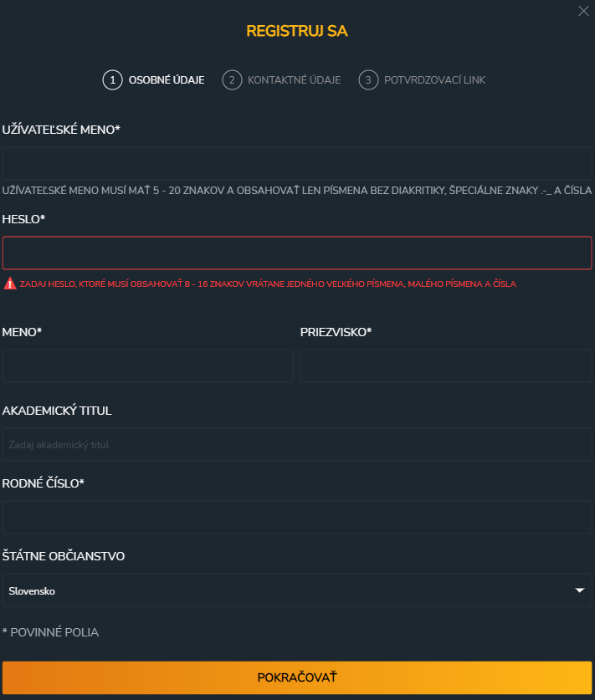Image resolution: width=595 pixels, height=700 pixels.
Task: Click the step 2 circle icon
Action: (231, 80)
